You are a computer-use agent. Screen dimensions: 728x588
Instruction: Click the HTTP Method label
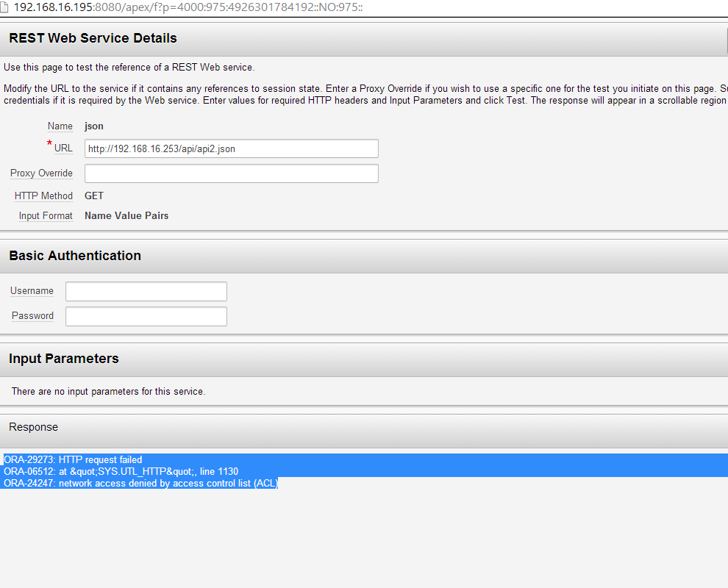43,196
